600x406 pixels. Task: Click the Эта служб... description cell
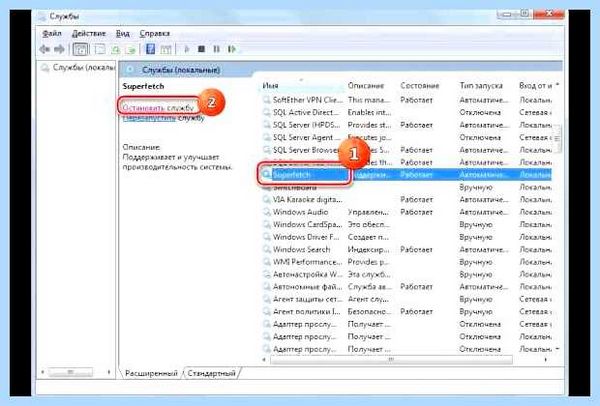(x=369, y=274)
